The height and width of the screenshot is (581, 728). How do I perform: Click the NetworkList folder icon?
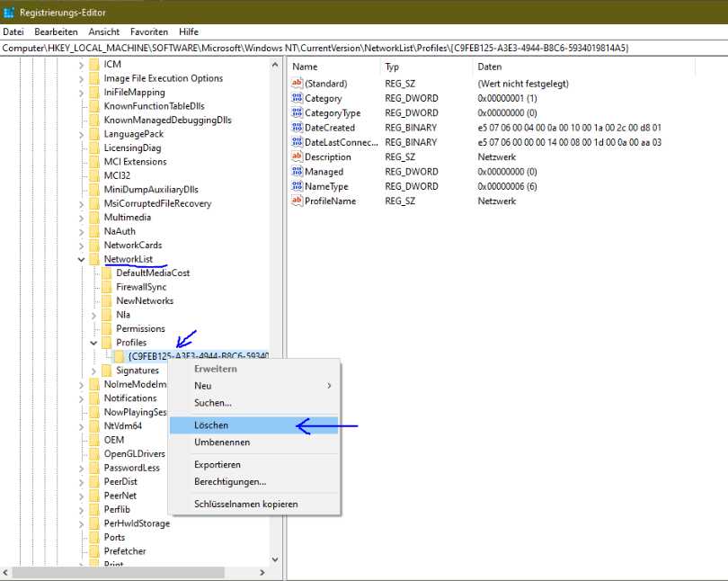94,259
